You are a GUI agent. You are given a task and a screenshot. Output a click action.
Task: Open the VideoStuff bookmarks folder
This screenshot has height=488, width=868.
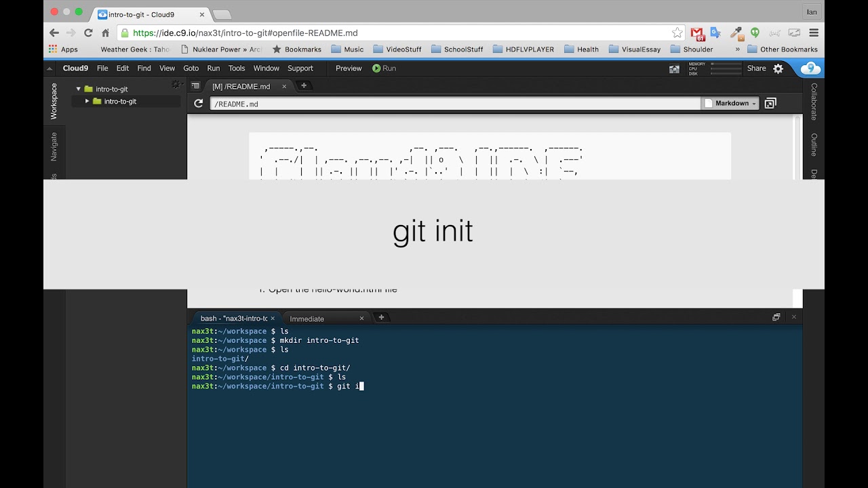pos(397,49)
